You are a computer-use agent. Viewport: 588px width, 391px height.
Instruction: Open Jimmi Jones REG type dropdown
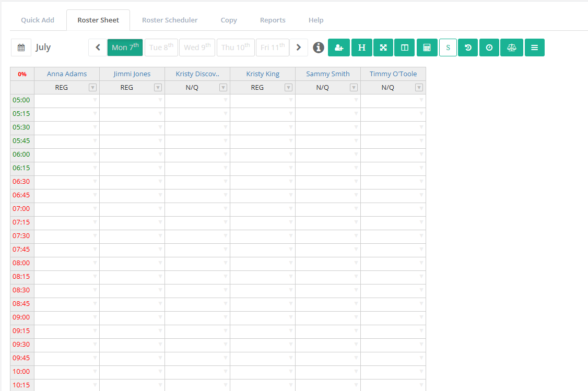tap(158, 87)
